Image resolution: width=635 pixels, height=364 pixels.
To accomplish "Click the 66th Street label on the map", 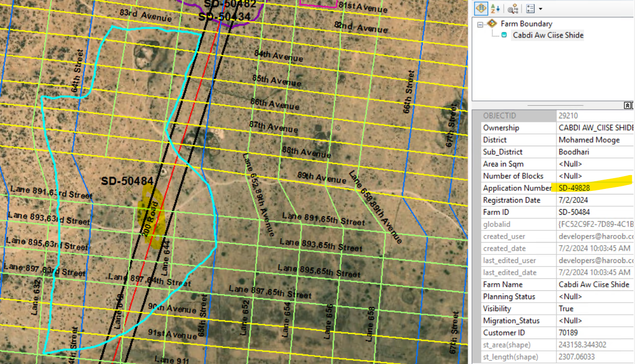I will pyautogui.click(x=409, y=92).
